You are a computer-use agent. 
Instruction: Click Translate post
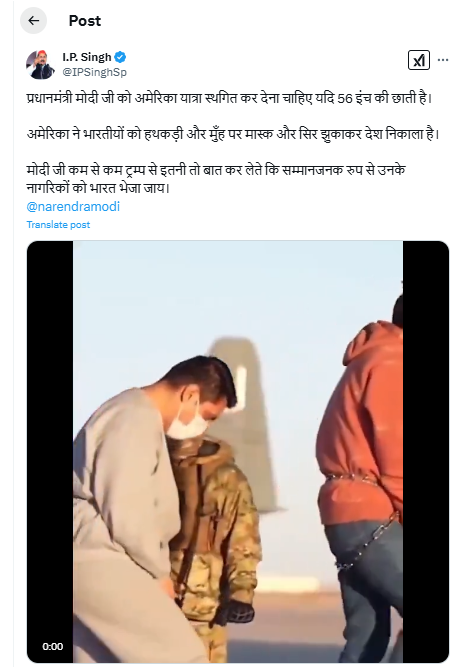pyautogui.click(x=58, y=225)
